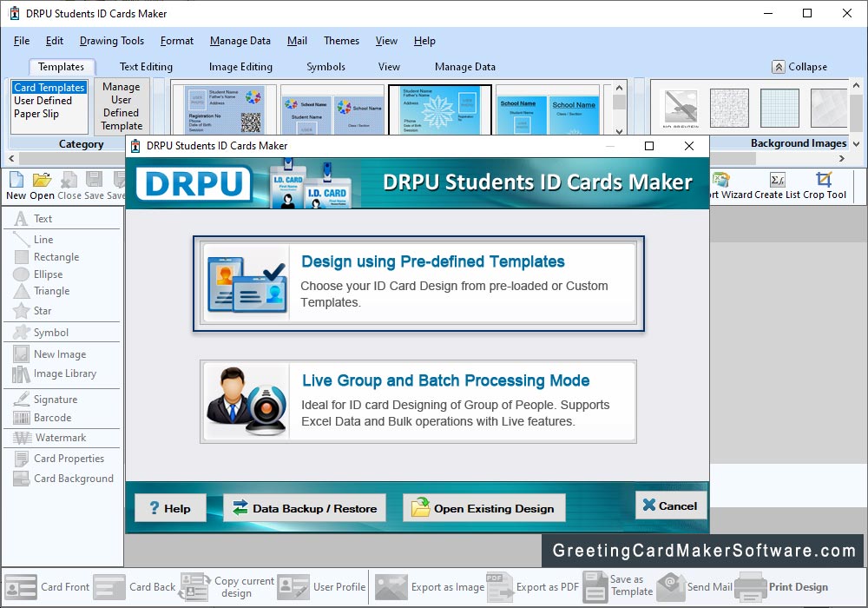Click ribbon horizontal scrollbar right arrow
Screen dimensions: 868x608
[842, 158]
